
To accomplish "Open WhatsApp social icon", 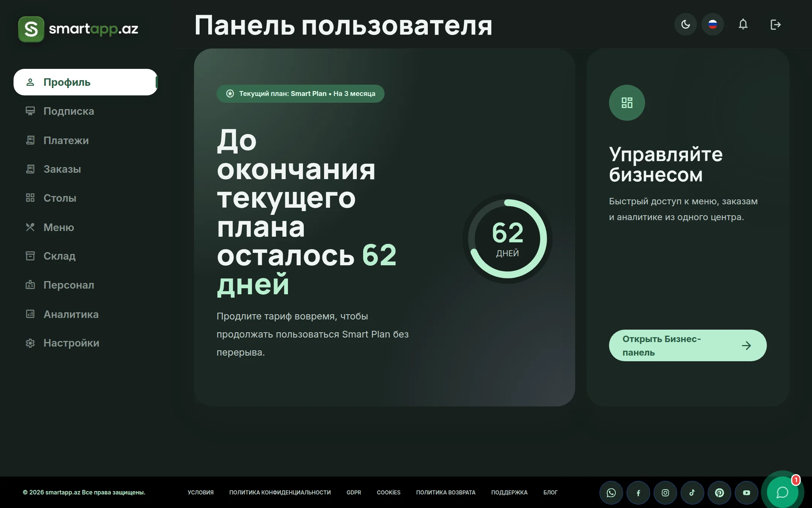I will coord(611,493).
